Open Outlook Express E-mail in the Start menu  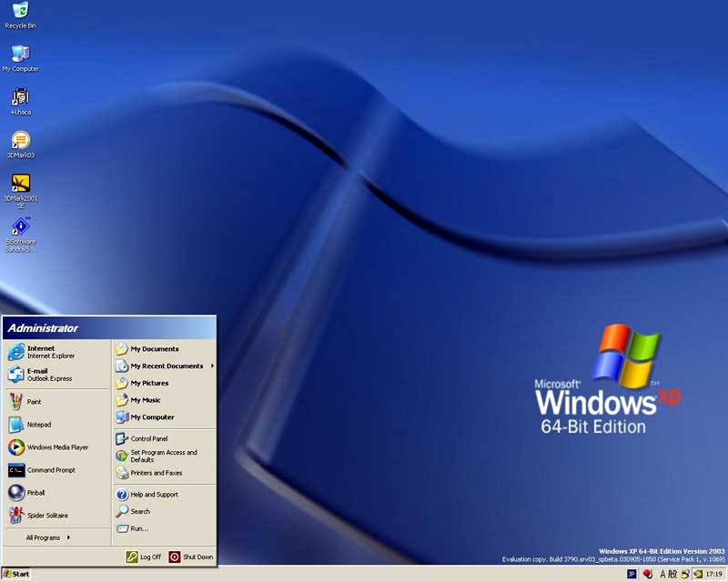[56, 375]
